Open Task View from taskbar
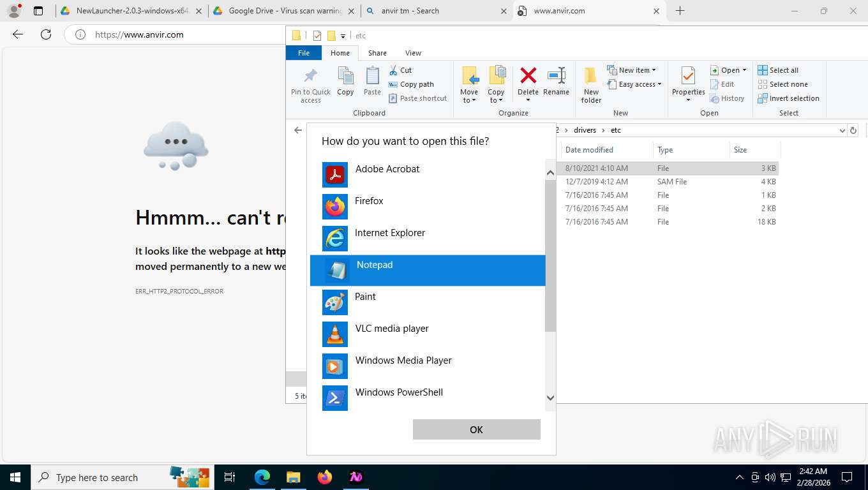The height and width of the screenshot is (490, 868). click(x=230, y=477)
